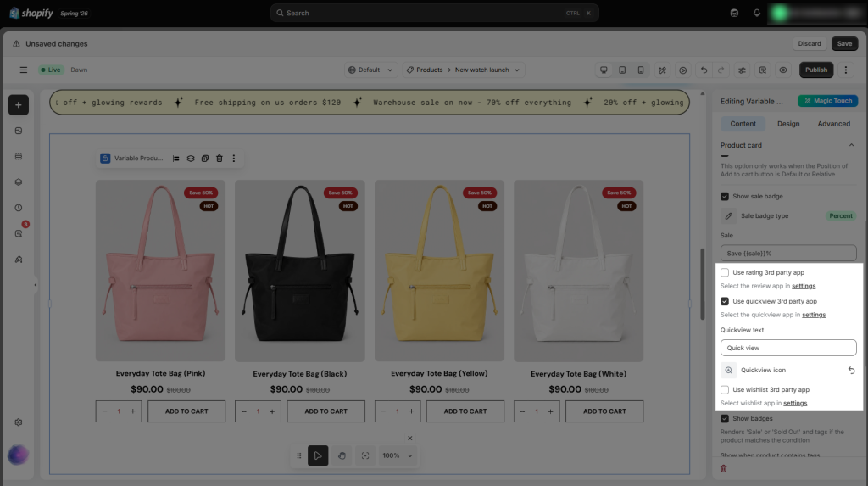Uncheck Use quickview 3rd party app
868x486 pixels.
[725, 301]
